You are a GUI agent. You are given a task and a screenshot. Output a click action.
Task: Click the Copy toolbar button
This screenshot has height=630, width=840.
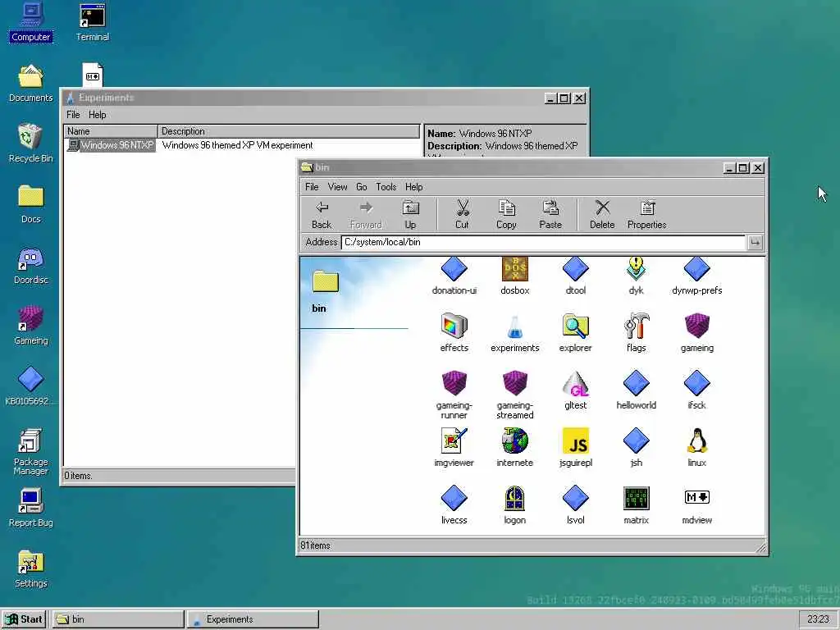(x=506, y=215)
